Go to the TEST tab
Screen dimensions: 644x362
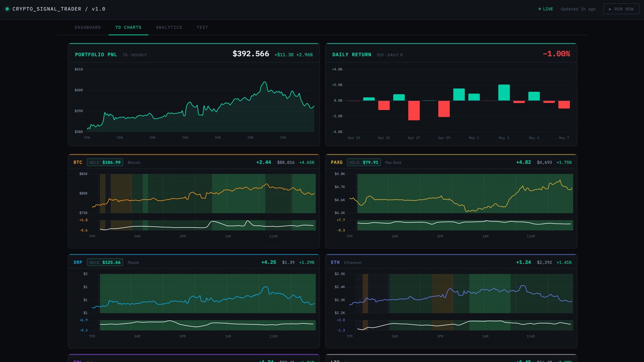coord(202,27)
